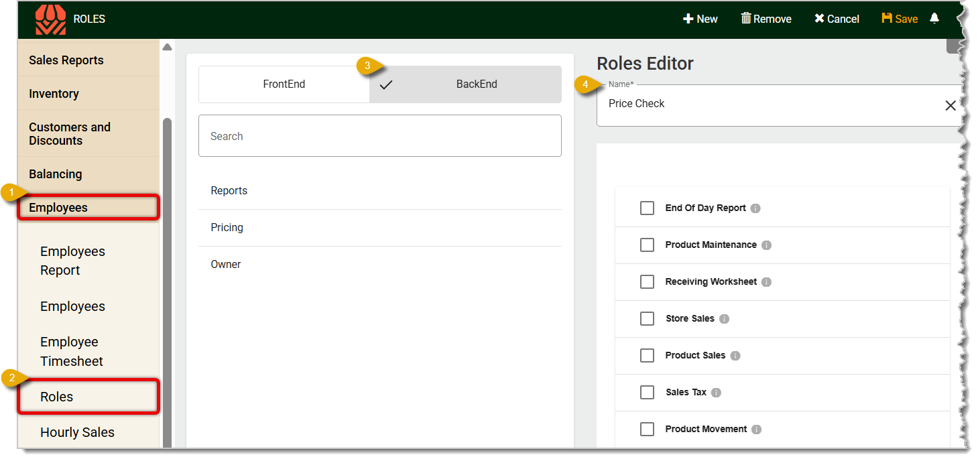Viewport: 980px width, 459px height.
Task: Open the notifications bell icon
Action: 934,19
